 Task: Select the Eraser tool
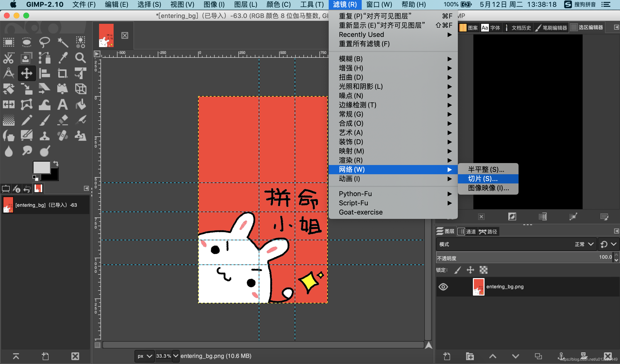tap(62, 120)
